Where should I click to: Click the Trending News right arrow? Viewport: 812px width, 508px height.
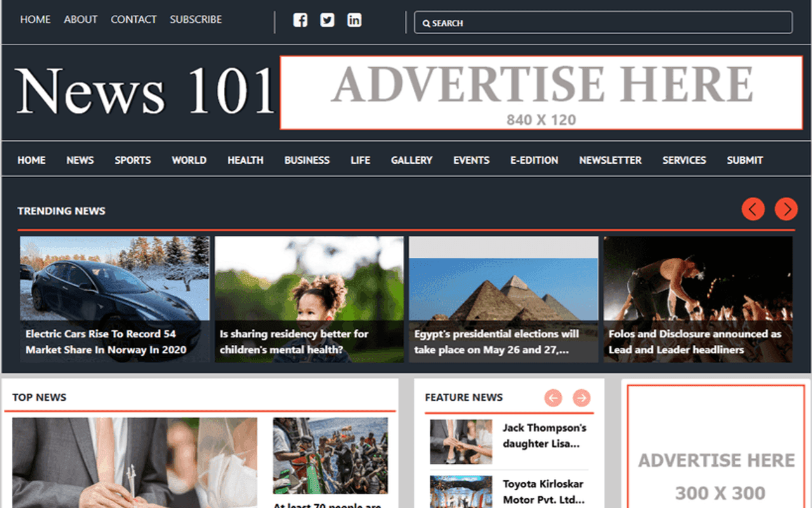coord(786,209)
